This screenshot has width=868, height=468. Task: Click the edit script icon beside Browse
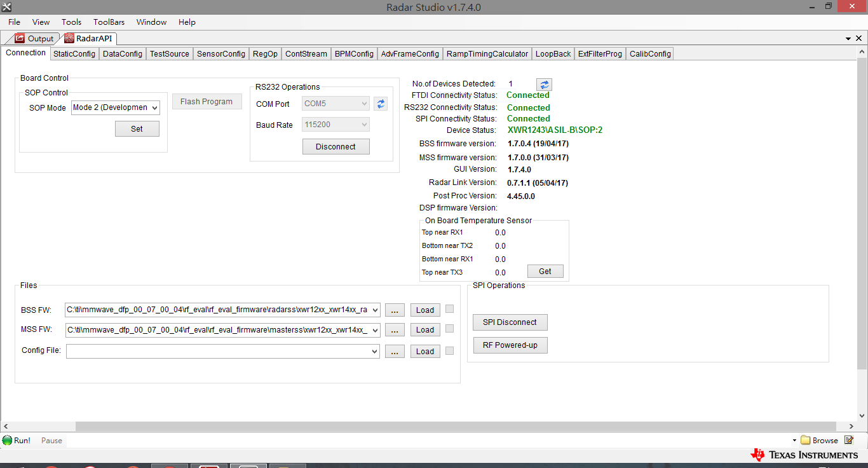coord(849,440)
